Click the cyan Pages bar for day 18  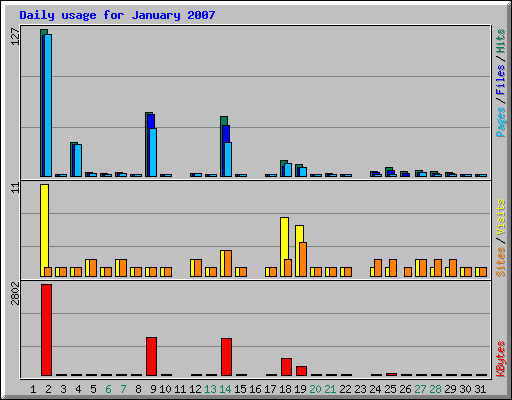(288, 170)
